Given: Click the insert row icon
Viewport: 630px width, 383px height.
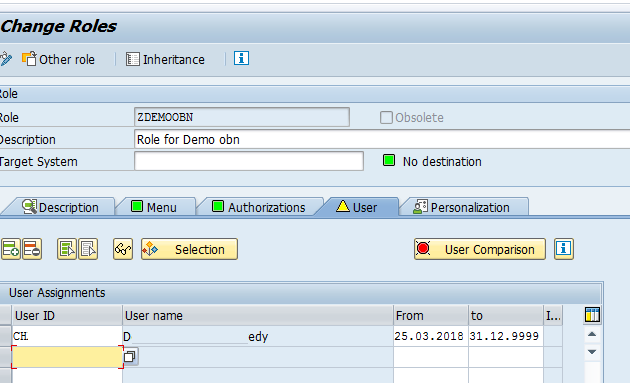Looking at the screenshot, I should 11,249.
